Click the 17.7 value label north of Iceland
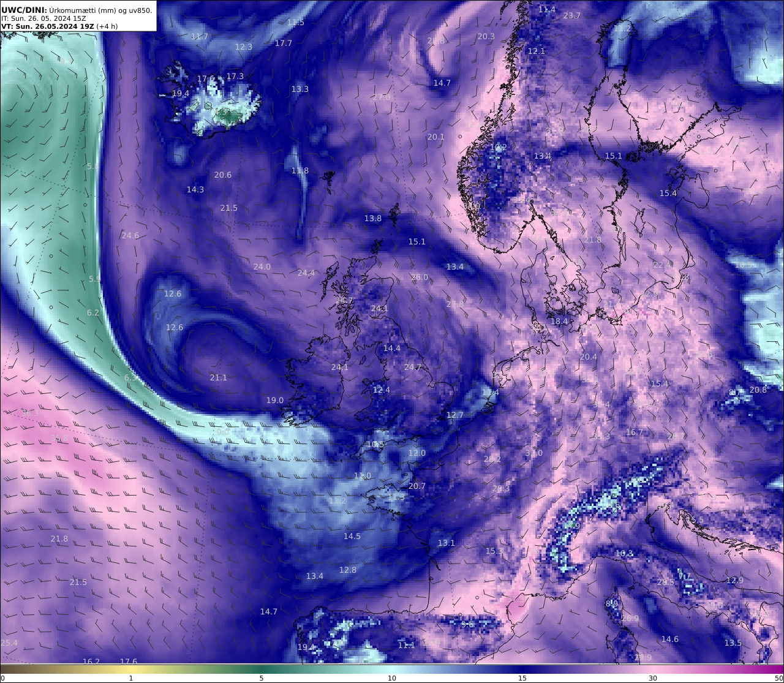784x683 pixels. pyautogui.click(x=284, y=43)
